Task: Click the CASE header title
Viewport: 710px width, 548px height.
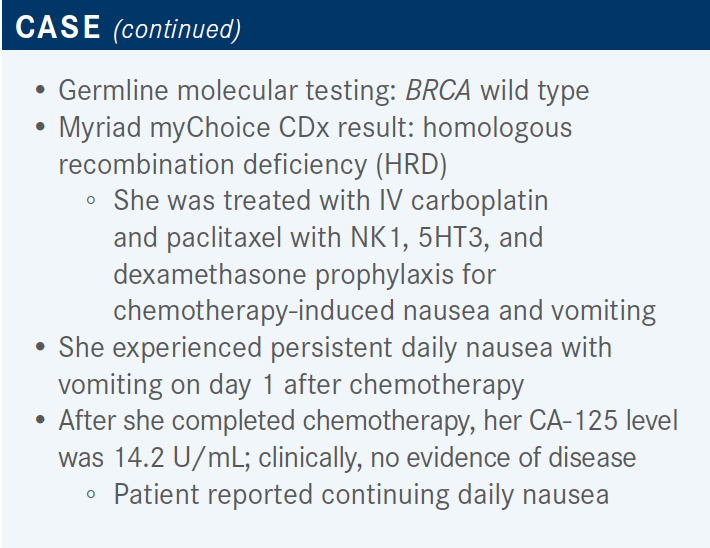Action: pyautogui.click(x=59, y=27)
